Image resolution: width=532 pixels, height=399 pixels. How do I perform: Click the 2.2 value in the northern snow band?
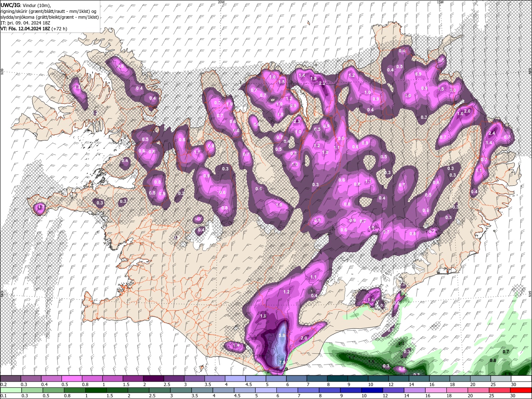pos(322,84)
